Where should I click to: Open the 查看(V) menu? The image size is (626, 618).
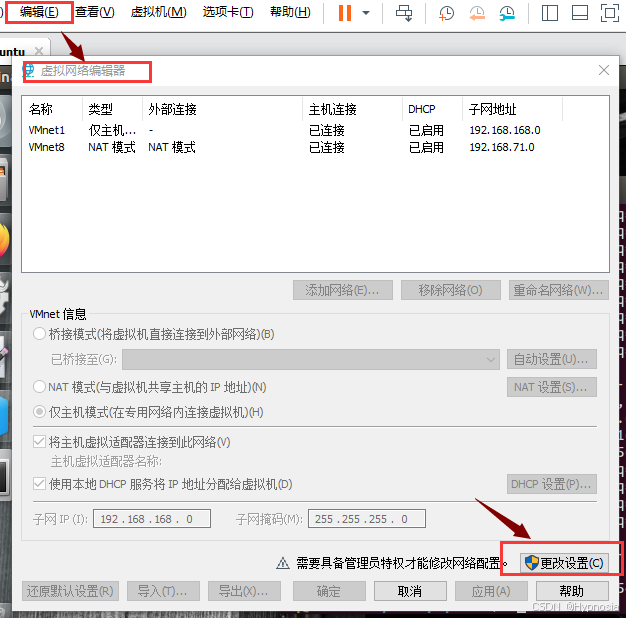[95, 12]
